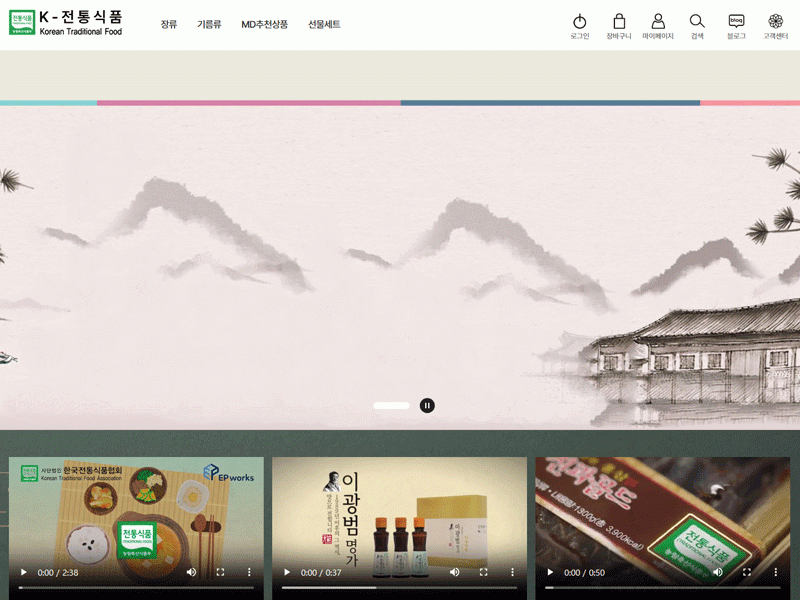Screen dimensions: 800x600
Task: Click the 로그인 power icon
Action: click(x=579, y=22)
